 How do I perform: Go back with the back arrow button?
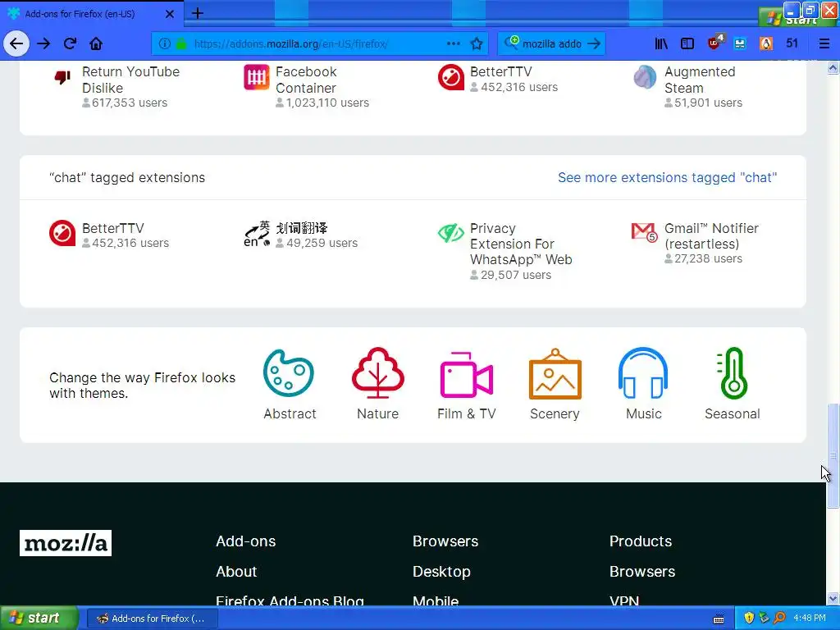point(16,43)
